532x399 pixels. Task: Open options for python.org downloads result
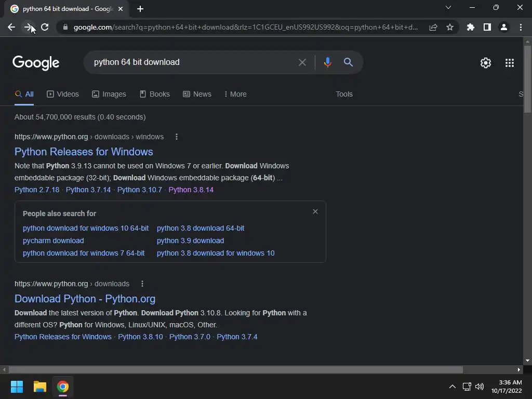tap(142, 284)
